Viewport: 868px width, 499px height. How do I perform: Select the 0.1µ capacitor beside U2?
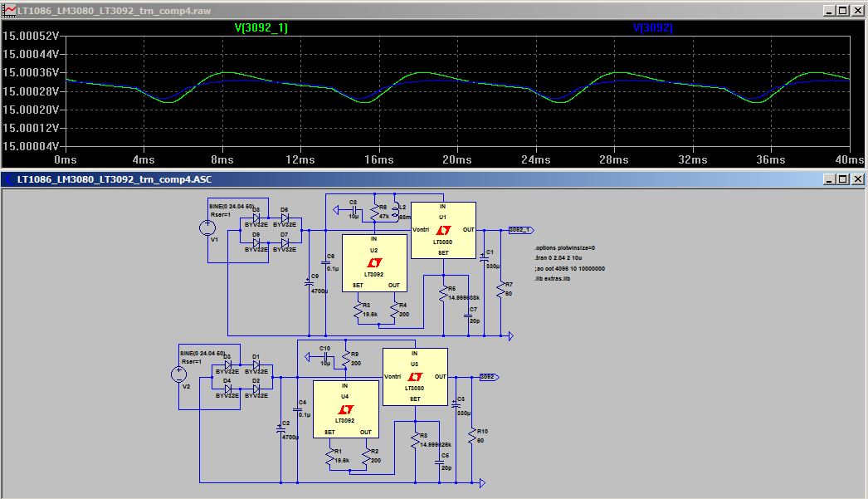click(325, 263)
